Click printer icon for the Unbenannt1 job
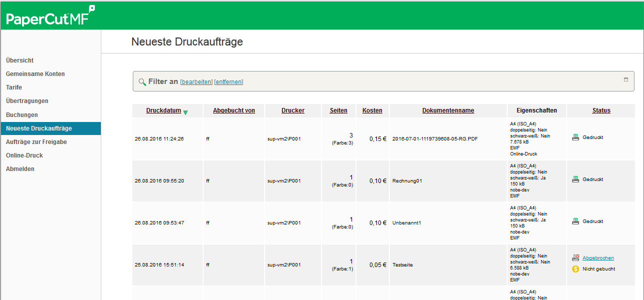Screen dimensions: 644x300 (x=576, y=221)
